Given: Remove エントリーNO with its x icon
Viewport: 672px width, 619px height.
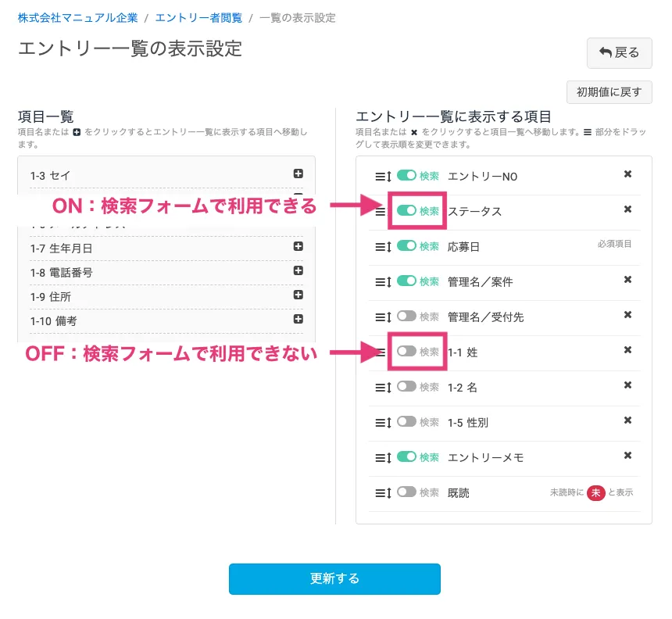Looking at the screenshot, I should 627,174.
